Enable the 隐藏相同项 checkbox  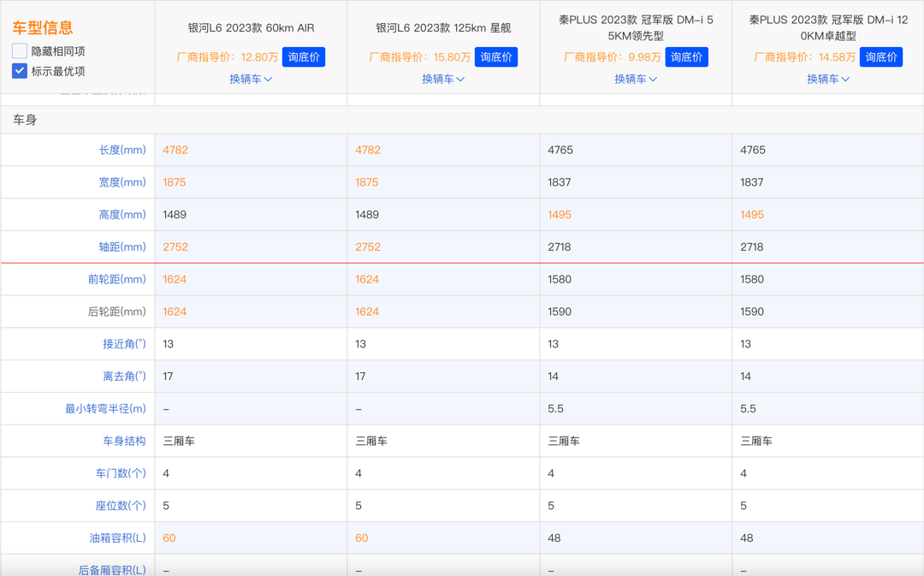coord(20,51)
